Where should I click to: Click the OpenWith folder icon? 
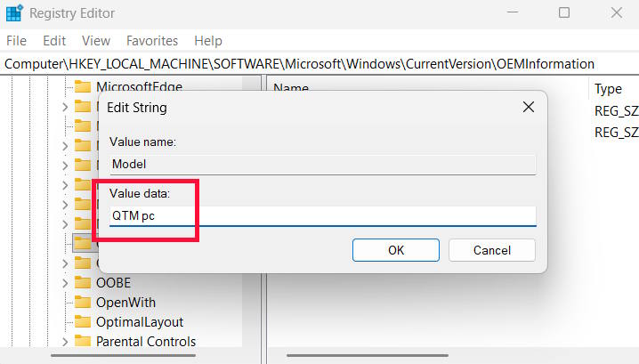(83, 302)
